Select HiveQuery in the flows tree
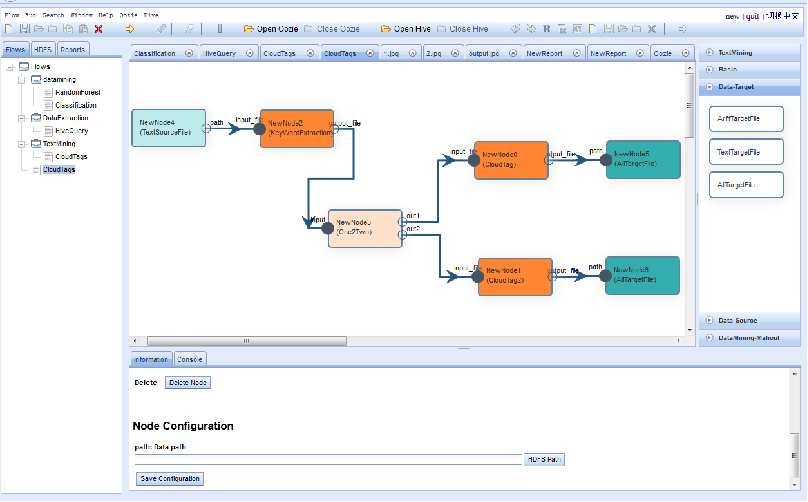 72,131
